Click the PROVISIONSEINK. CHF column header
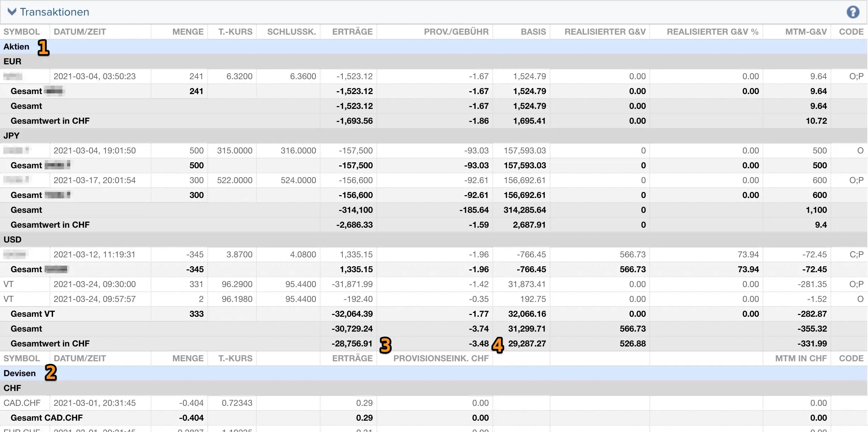Image resolution: width=868 pixels, height=432 pixels. pos(441,358)
